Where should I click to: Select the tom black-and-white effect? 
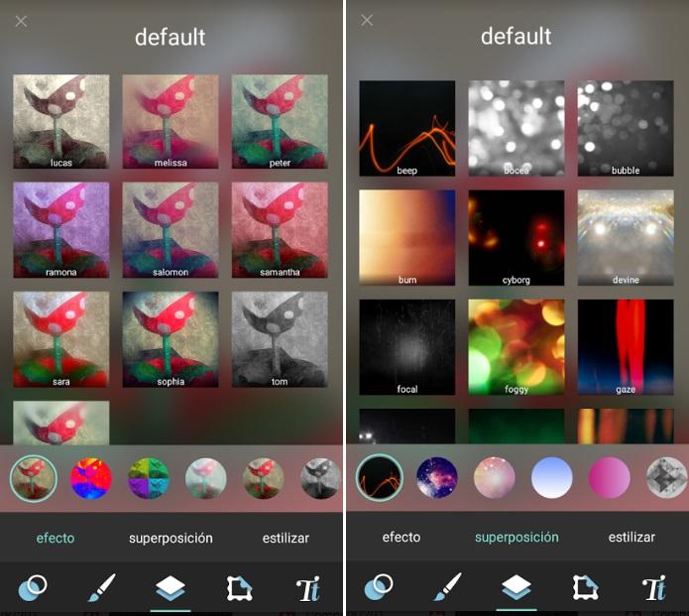(x=280, y=339)
